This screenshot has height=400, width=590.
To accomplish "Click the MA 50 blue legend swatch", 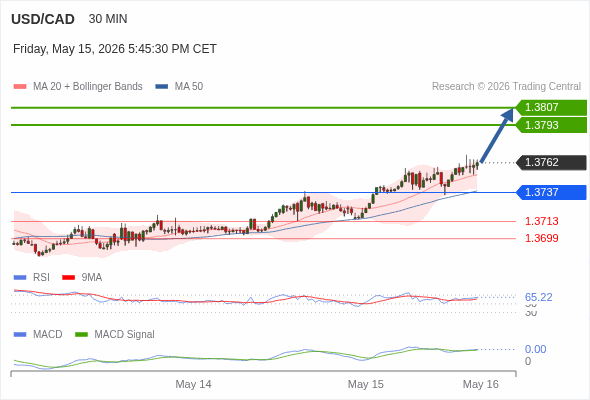I will coord(162,87).
